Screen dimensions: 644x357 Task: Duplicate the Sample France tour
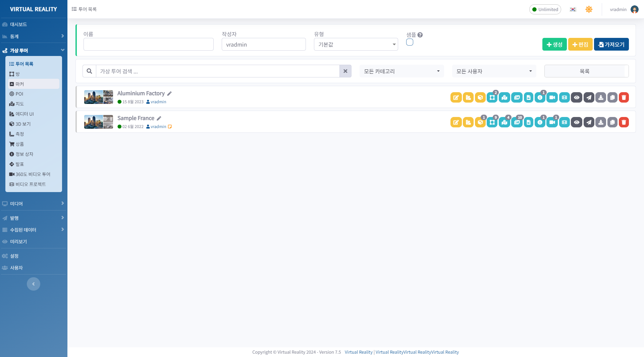click(x=612, y=122)
